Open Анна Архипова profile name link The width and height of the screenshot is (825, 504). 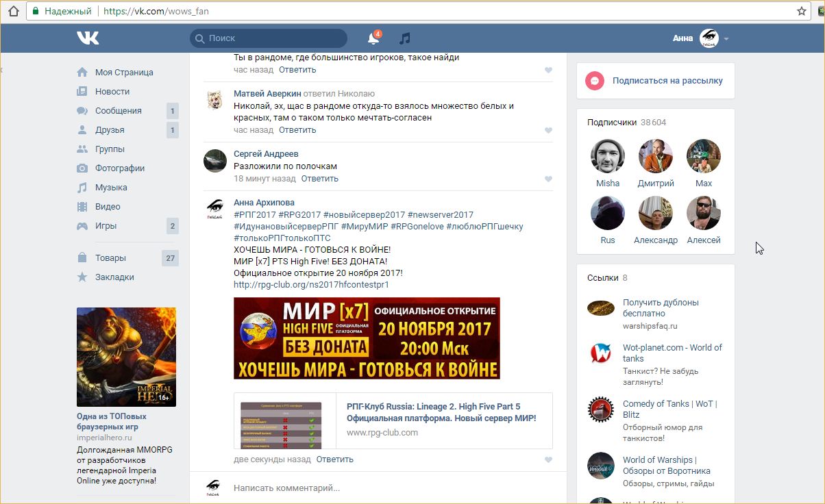[264, 203]
